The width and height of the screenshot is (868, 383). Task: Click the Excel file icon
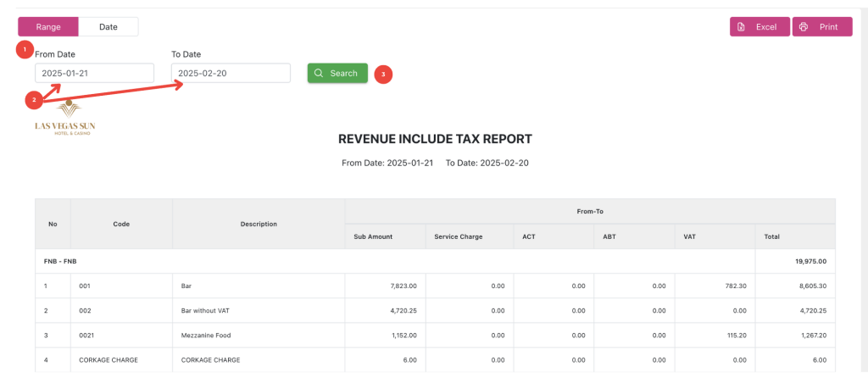(741, 27)
